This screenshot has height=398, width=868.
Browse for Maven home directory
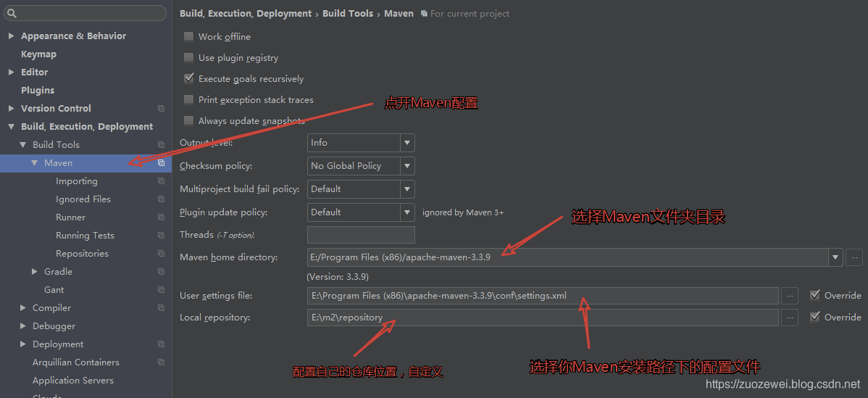pyautogui.click(x=854, y=257)
